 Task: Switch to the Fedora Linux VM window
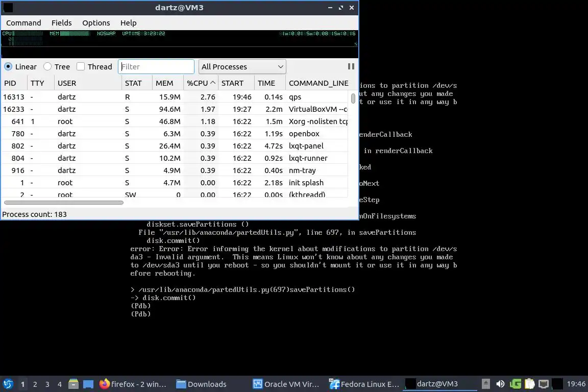tap(364, 384)
